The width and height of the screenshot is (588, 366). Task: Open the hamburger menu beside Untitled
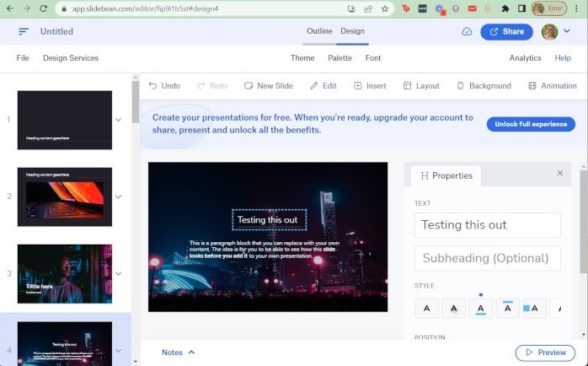click(x=24, y=31)
